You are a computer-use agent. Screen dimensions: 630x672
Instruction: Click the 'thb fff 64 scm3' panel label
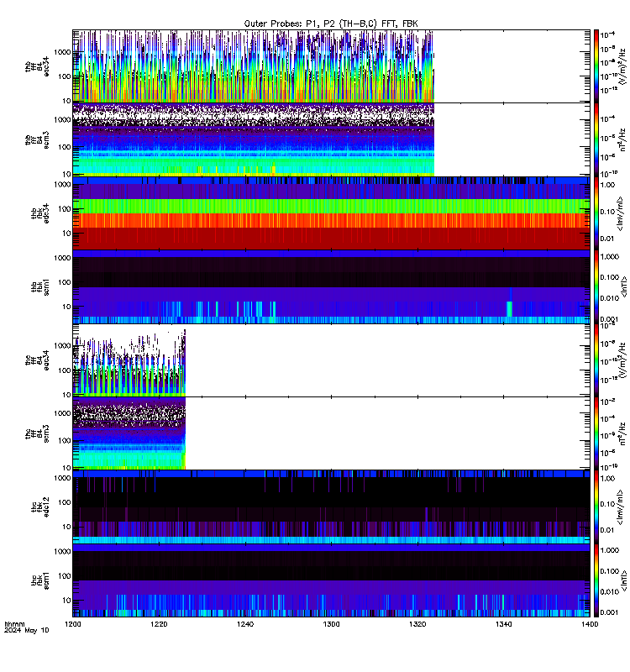37,140
